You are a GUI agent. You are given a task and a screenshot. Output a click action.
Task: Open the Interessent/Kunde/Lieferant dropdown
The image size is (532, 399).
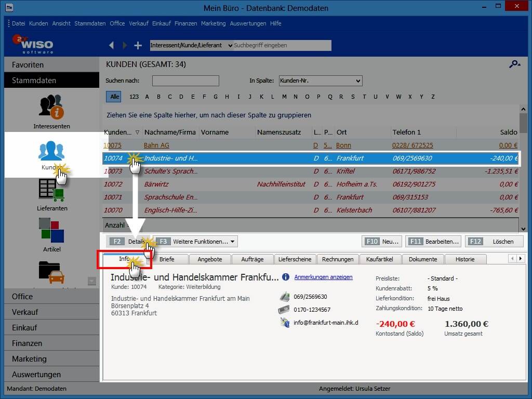pyautogui.click(x=192, y=45)
